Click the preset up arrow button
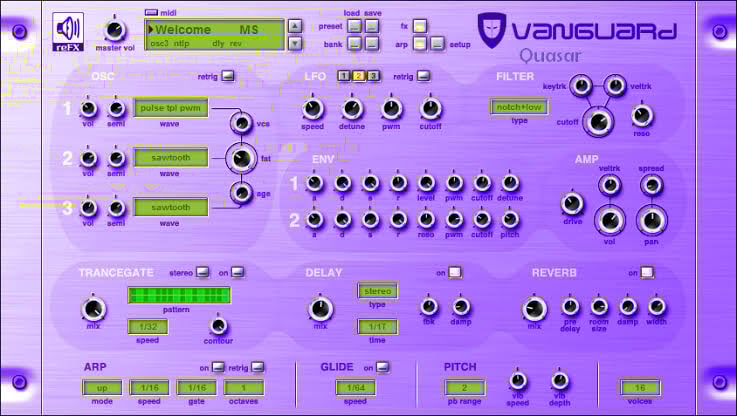This screenshot has width=737, height=416. (x=295, y=25)
